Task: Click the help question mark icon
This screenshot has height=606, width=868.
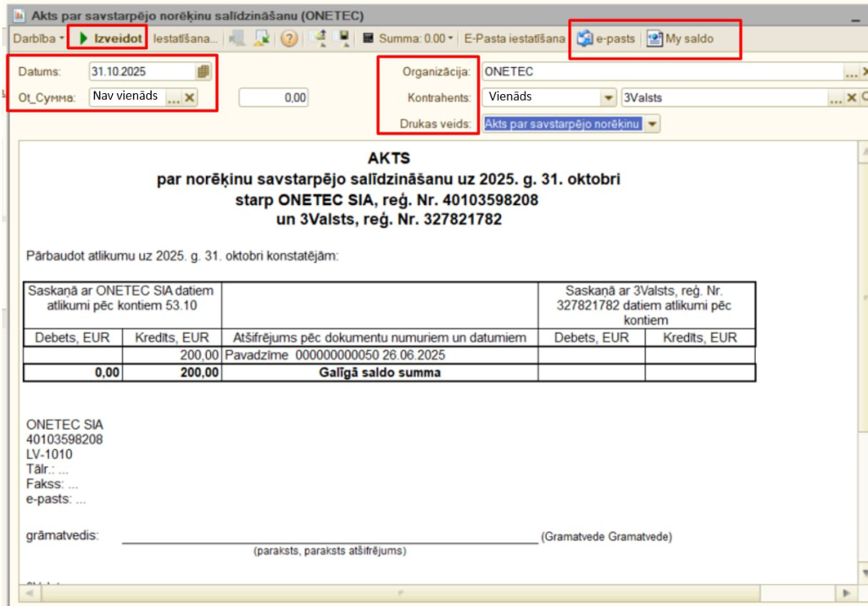Action: click(289, 39)
